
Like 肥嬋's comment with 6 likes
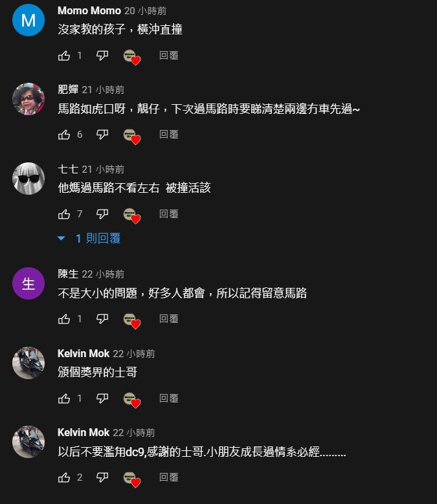coord(64,135)
